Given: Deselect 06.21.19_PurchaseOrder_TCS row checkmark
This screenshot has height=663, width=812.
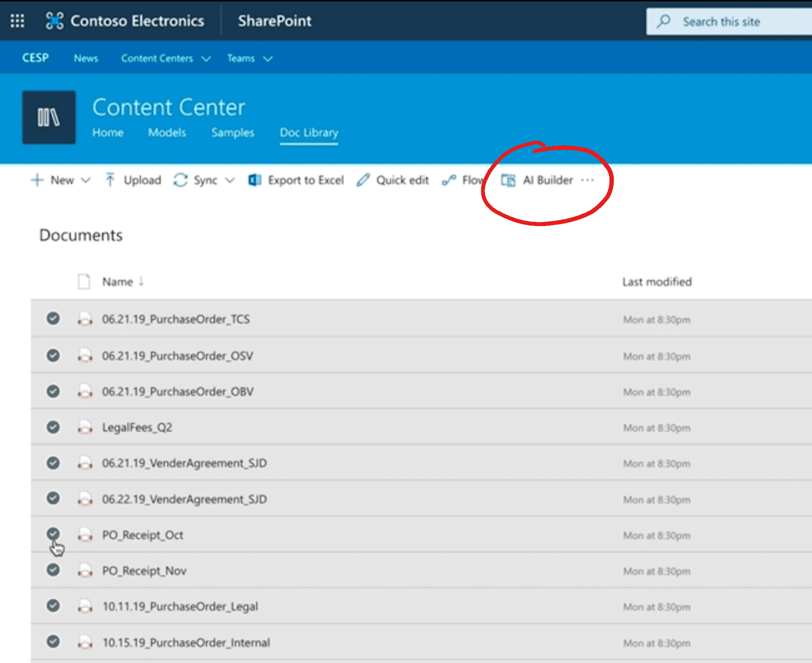Looking at the screenshot, I should click(53, 318).
